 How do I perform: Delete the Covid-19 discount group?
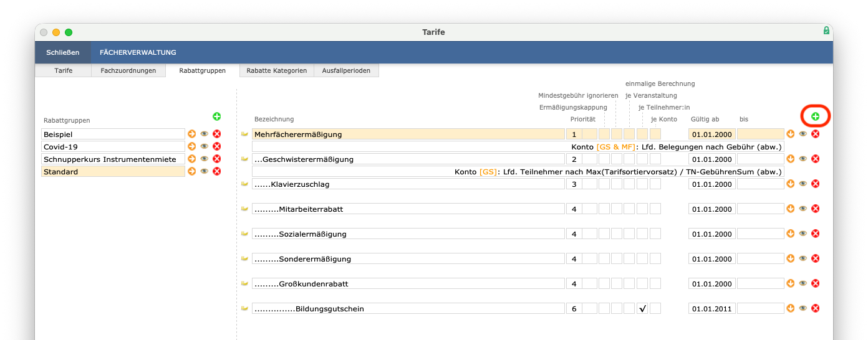tap(217, 146)
